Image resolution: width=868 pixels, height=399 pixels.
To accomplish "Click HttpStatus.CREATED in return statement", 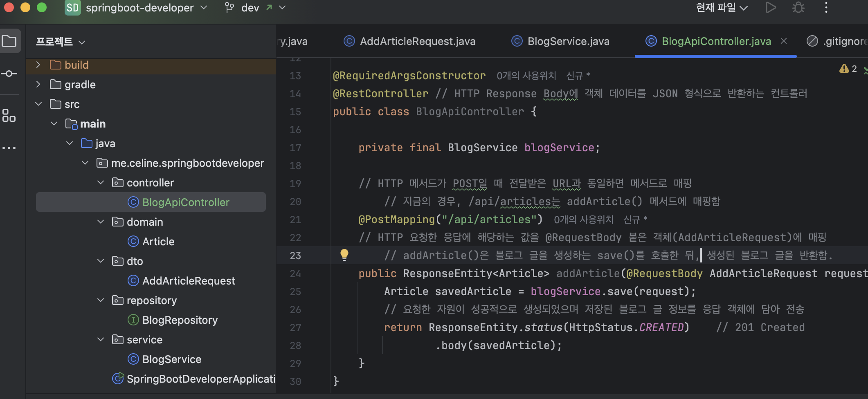I will pyautogui.click(x=626, y=327).
